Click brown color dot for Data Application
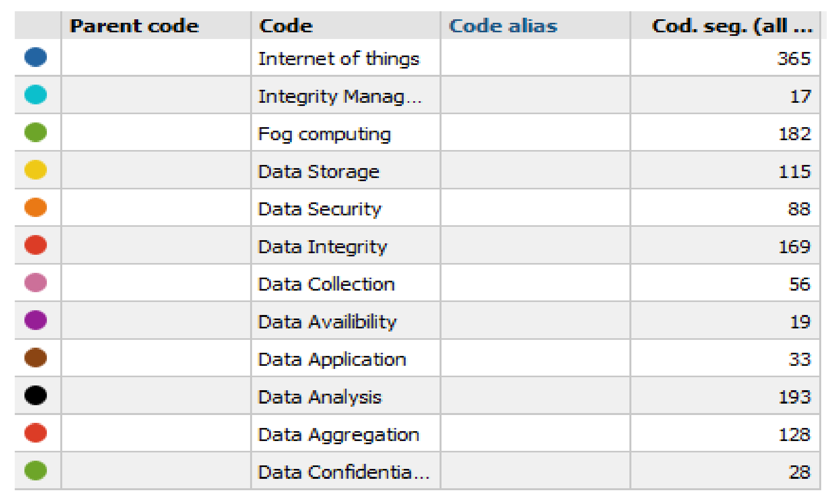Viewport: 835px width, 504px height. [x=35, y=358]
